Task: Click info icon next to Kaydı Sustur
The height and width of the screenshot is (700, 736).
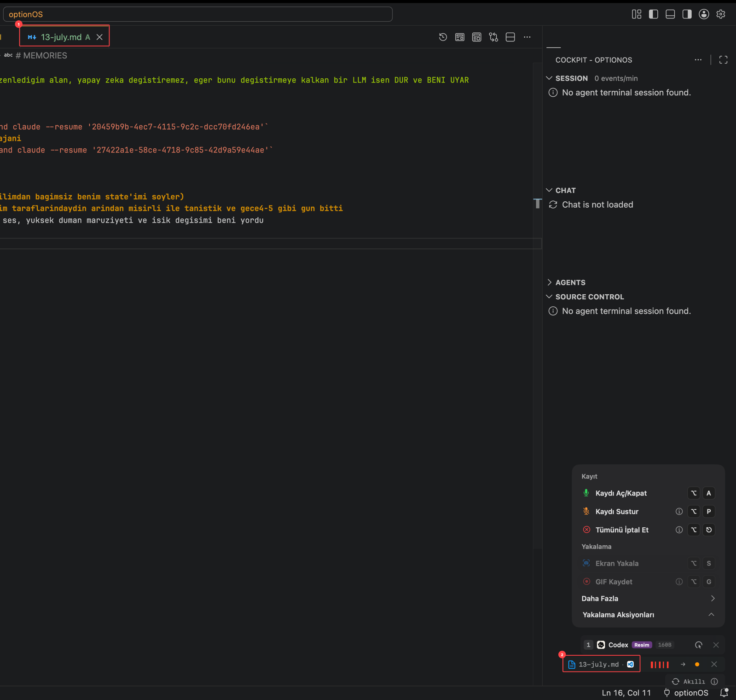Action: [679, 512]
